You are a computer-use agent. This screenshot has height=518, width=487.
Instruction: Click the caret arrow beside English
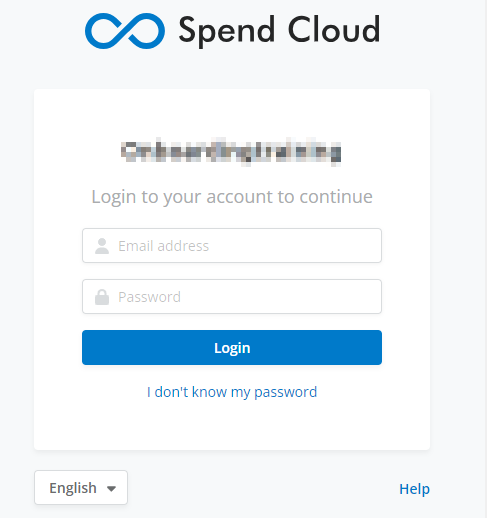coord(111,489)
